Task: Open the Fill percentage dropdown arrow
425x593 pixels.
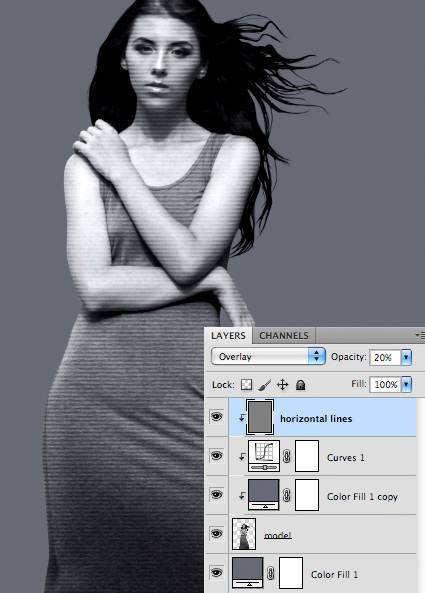Action: click(406, 385)
